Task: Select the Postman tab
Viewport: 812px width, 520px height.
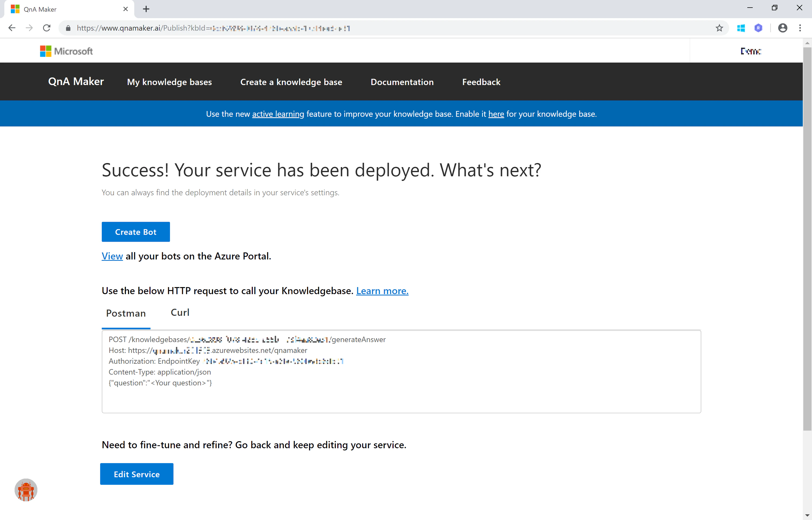Action: pos(126,313)
